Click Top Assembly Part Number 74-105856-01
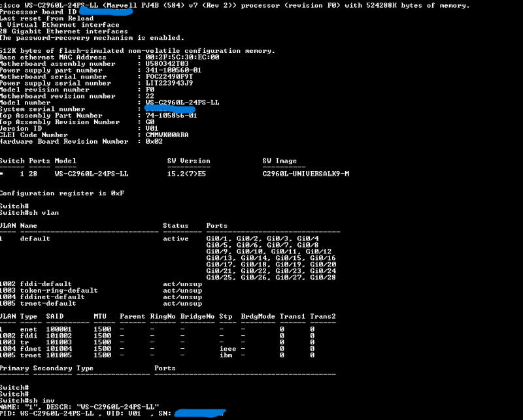The height and width of the screenshot is (420, 523). point(171,116)
